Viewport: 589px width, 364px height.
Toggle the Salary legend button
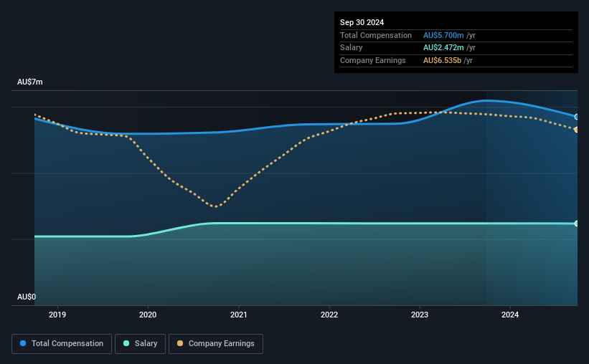pyautogui.click(x=140, y=344)
